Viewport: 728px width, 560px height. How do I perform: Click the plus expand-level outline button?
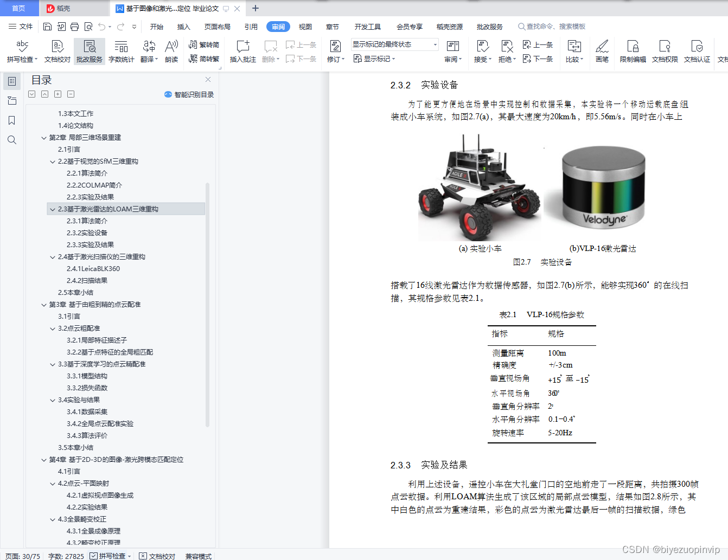(x=58, y=94)
